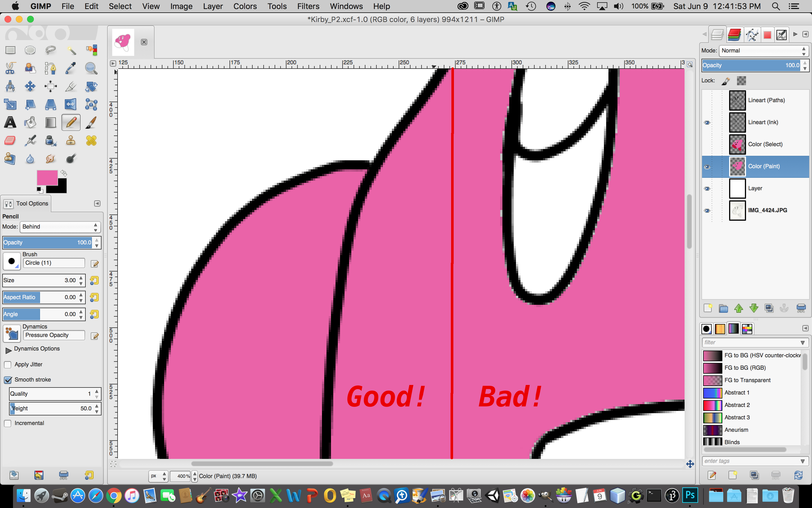Select the Move tool

click(x=30, y=86)
